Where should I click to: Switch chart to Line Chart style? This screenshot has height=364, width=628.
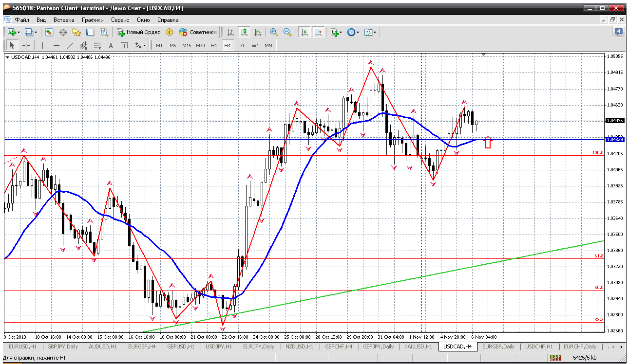click(x=258, y=32)
